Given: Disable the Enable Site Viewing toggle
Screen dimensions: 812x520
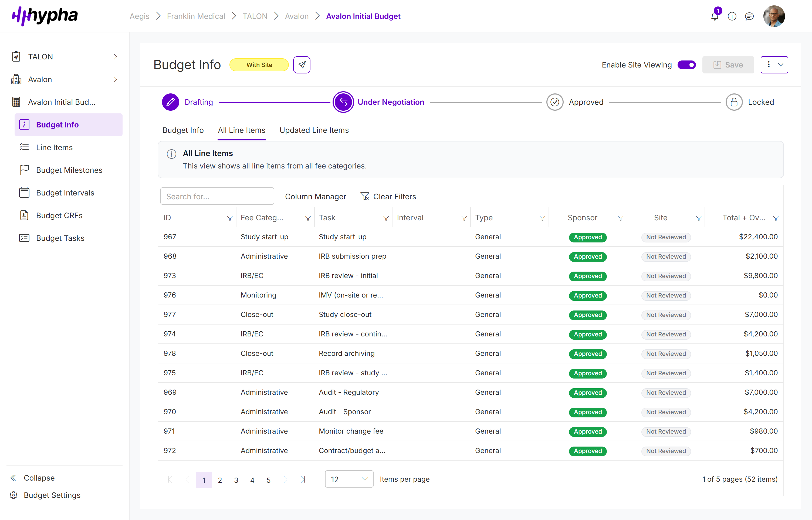Looking at the screenshot, I should [687, 65].
